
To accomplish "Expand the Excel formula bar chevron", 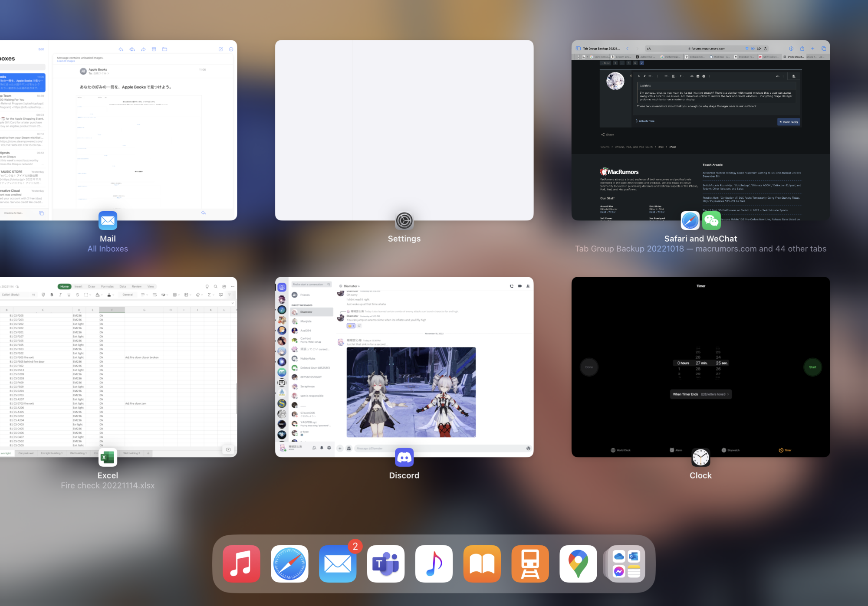I will click(233, 303).
